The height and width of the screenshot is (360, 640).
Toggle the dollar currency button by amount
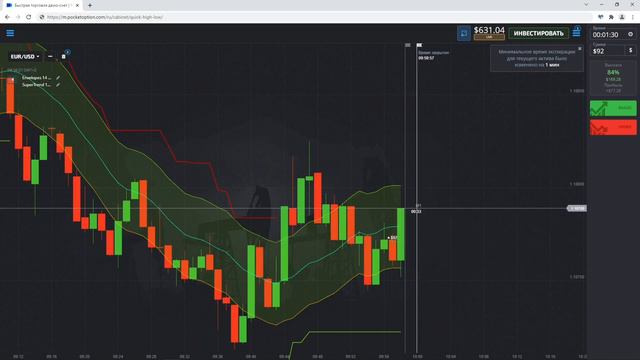[631, 51]
